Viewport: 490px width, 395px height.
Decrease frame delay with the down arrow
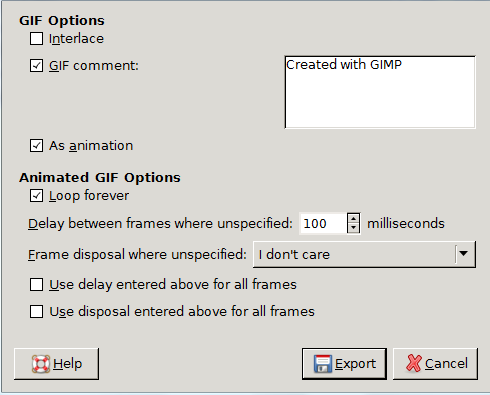click(353, 228)
